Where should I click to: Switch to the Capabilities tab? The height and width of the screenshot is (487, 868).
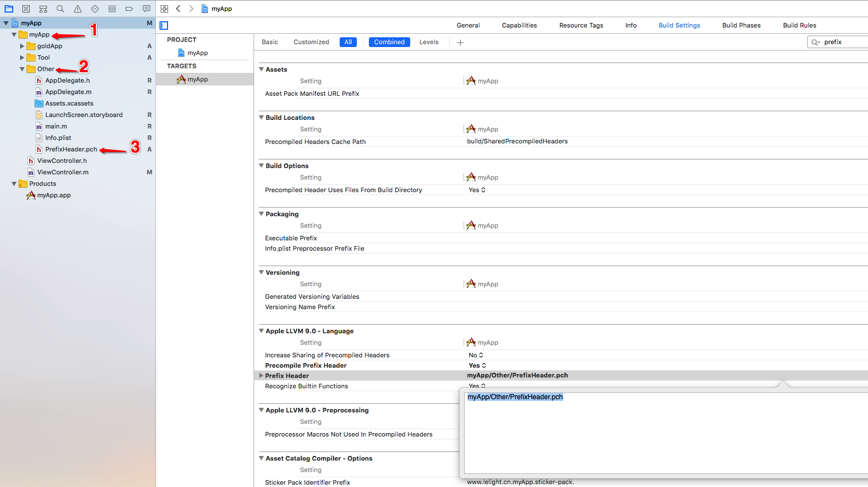pyautogui.click(x=519, y=25)
